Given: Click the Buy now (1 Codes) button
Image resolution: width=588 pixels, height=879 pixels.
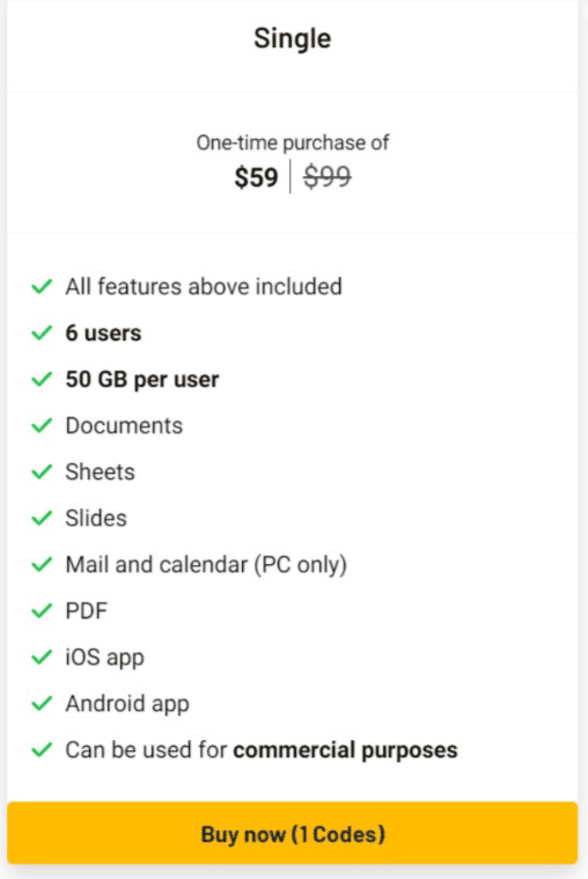Looking at the screenshot, I should (x=293, y=834).
